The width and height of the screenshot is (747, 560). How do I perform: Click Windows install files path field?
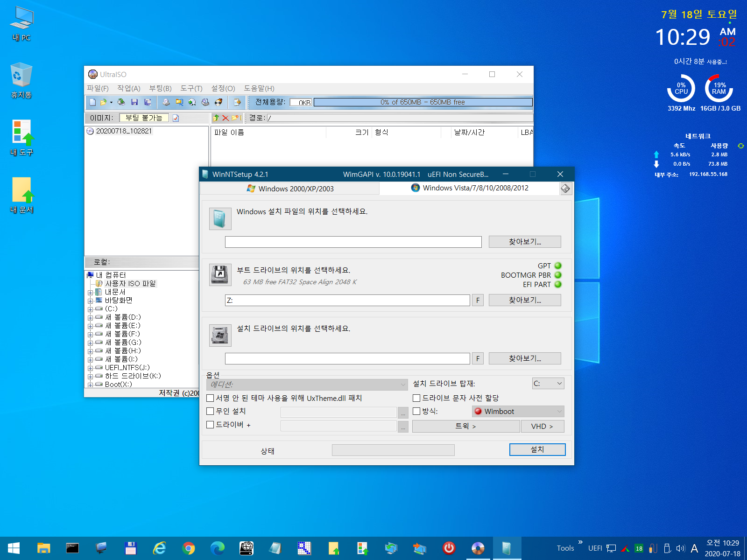pyautogui.click(x=353, y=242)
